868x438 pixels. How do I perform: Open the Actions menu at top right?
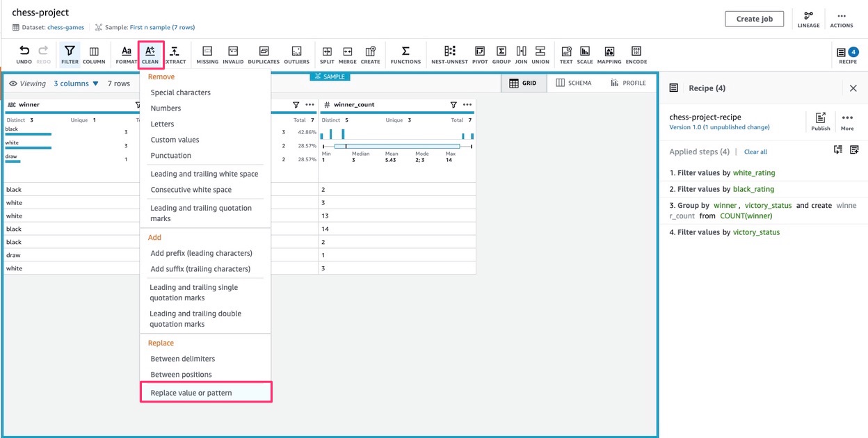pos(842,19)
